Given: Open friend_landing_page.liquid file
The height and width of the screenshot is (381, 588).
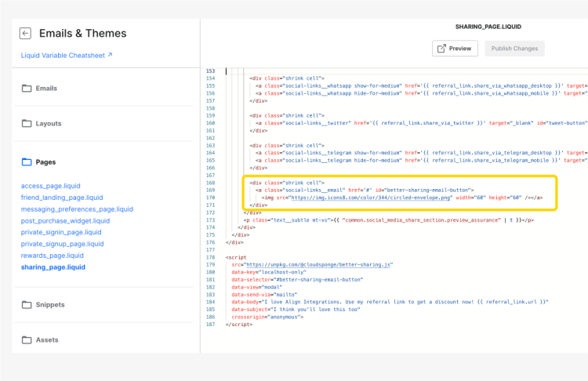Looking at the screenshot, I should pyautogui.click(x=62, y=198).
